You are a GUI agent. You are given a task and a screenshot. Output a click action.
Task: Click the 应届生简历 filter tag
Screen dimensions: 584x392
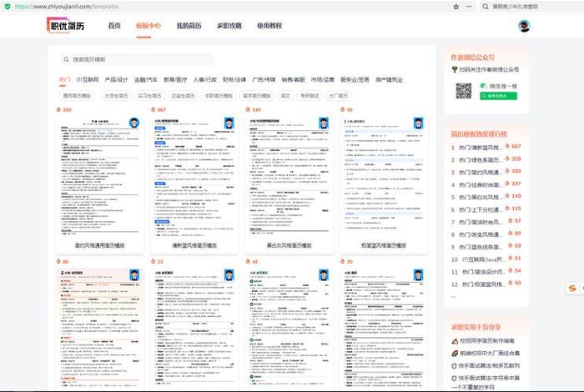183,96
